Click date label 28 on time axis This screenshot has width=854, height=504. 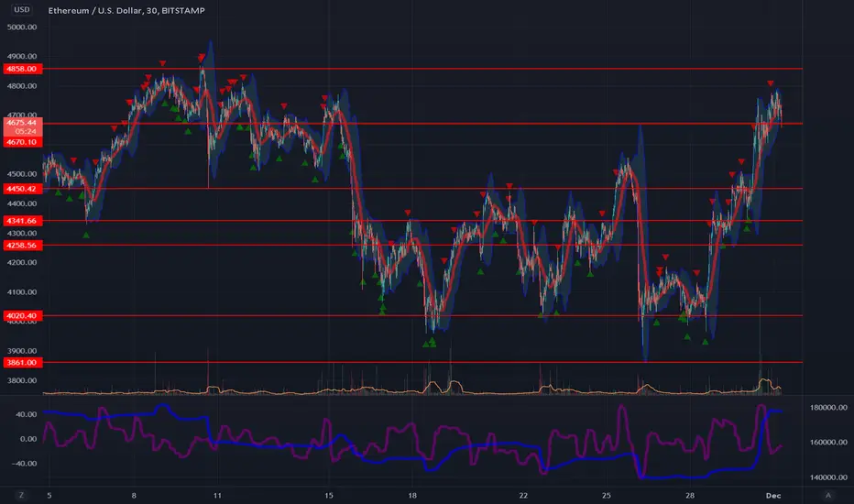pos(689,495)
